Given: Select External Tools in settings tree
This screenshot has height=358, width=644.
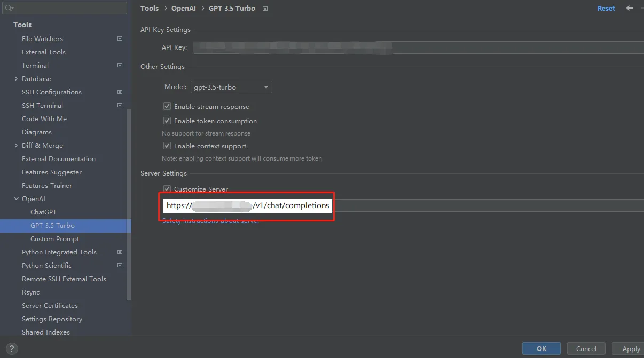Looking at the screenshot, I should (x=44, y=52).
